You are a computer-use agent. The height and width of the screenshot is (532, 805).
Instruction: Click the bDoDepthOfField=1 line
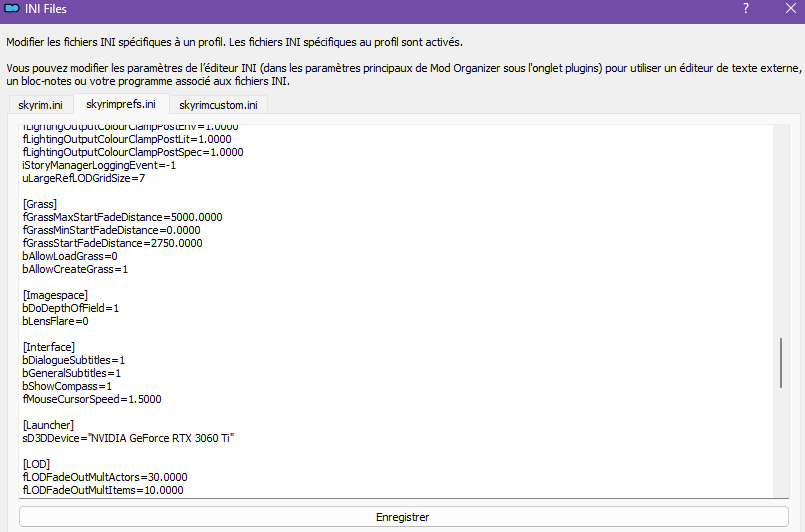(x=70, y=308)
